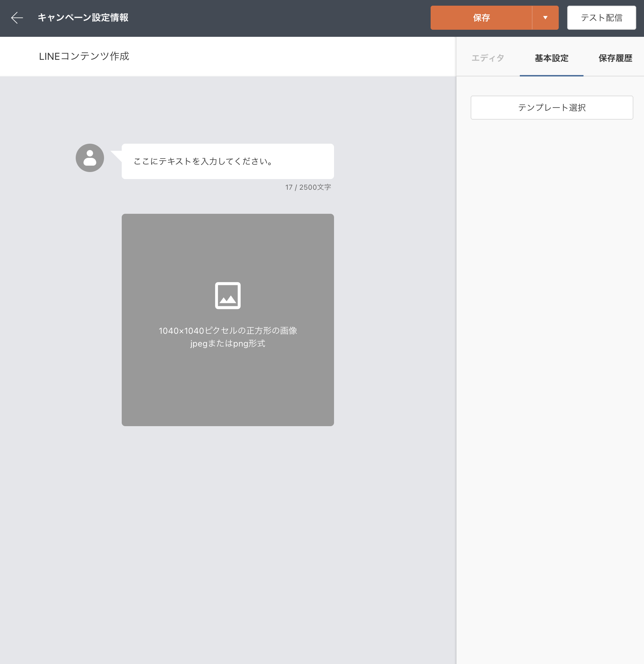Switch to the エディタ tab
The width and height of the screenshot is (644, 664).
coord(488,58)
